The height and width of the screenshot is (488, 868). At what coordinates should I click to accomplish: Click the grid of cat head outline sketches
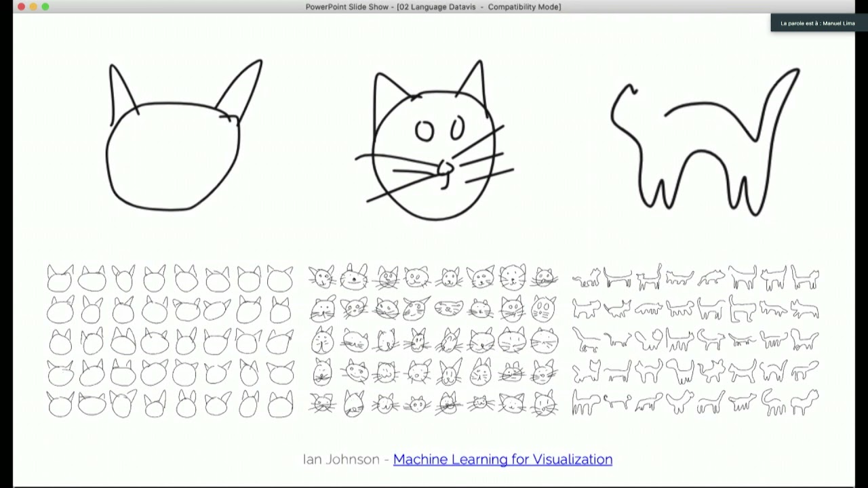click(170, 341)
